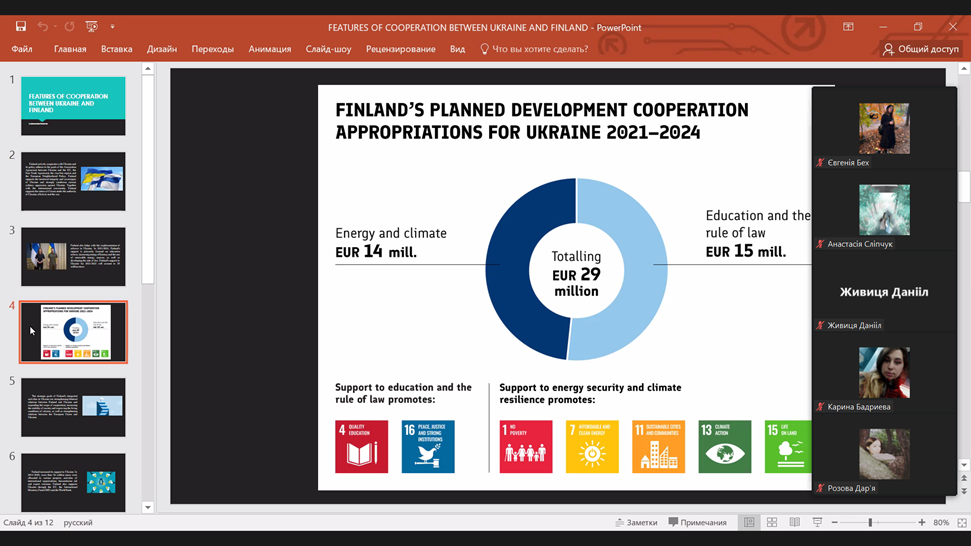
Task: Click 'Слайд 4 из 12' status text
Action: [x=28, y=522]
